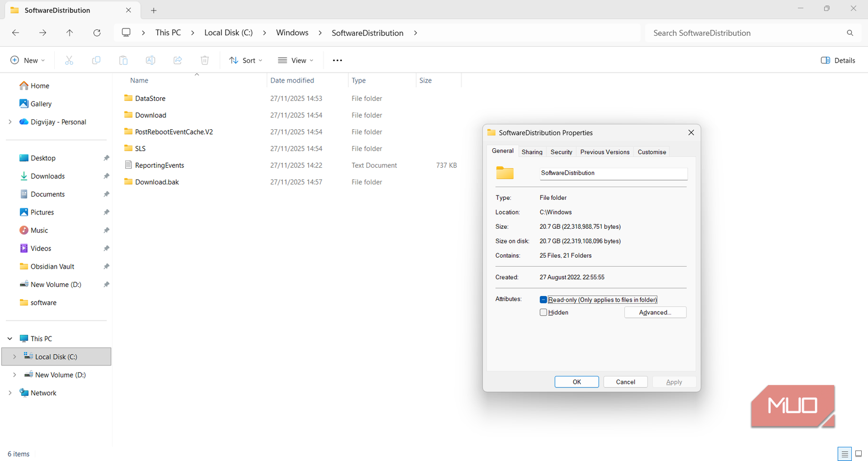The width and height of the screenshot is (868, 461).
Task: Open the New item dropdown
Action: coord(28,60)
